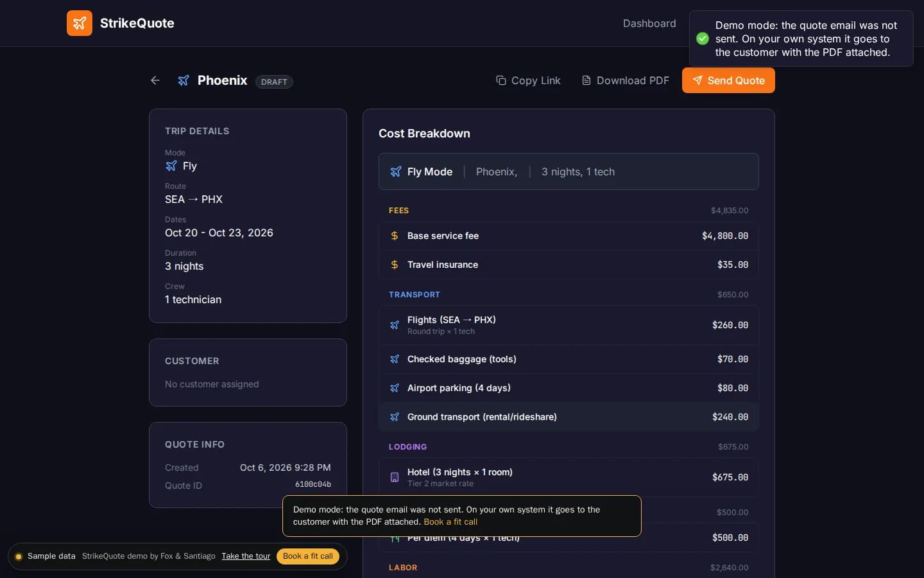Click the Download PDF document icon
Screen dimensions: 924x578
[586, 80]
